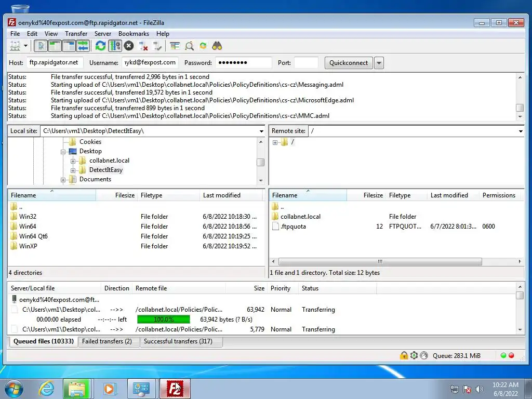
Task: Toggle local directory tree display
Action: click(x=55, y=46)
